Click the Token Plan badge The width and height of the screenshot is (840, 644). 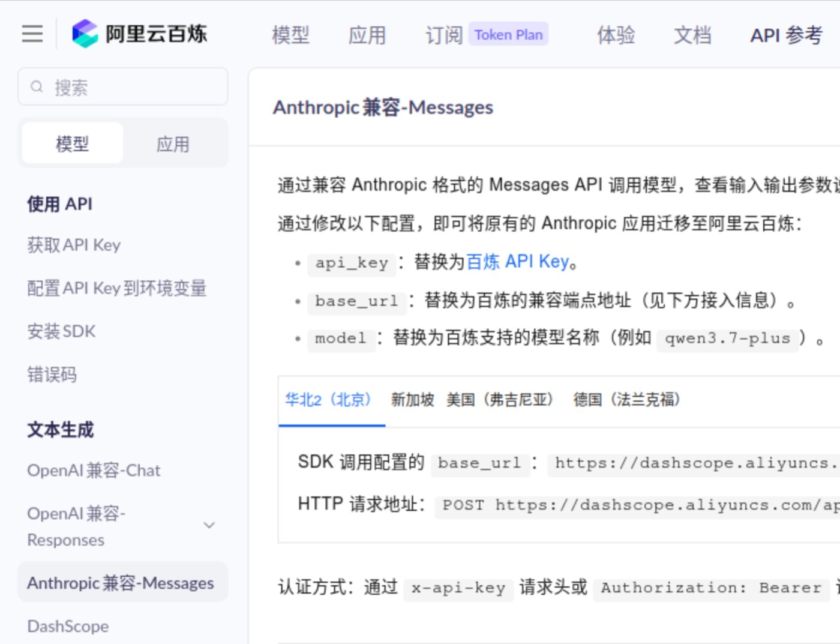click(509, 35)
